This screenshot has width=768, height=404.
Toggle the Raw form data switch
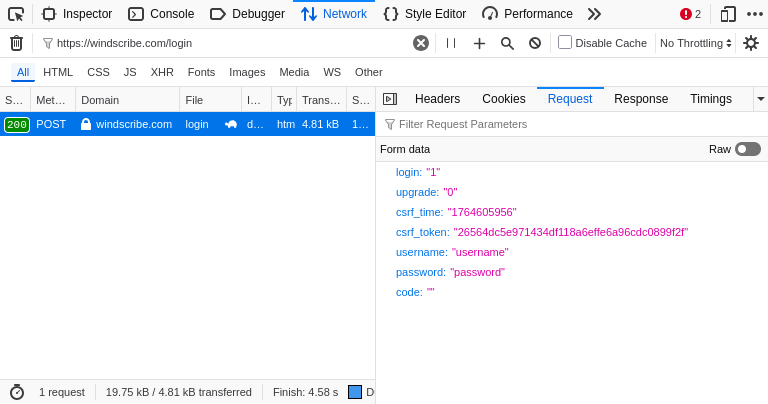747,149
